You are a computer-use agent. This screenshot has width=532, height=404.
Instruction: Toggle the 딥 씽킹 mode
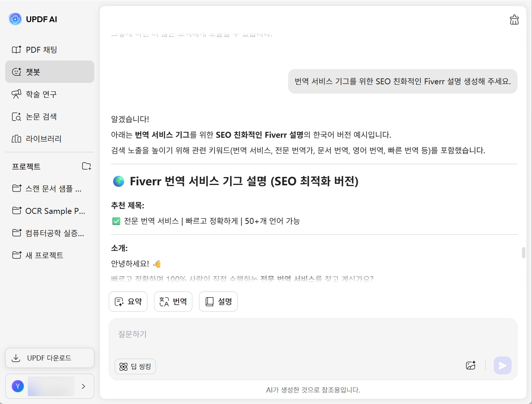pos(135,366)
